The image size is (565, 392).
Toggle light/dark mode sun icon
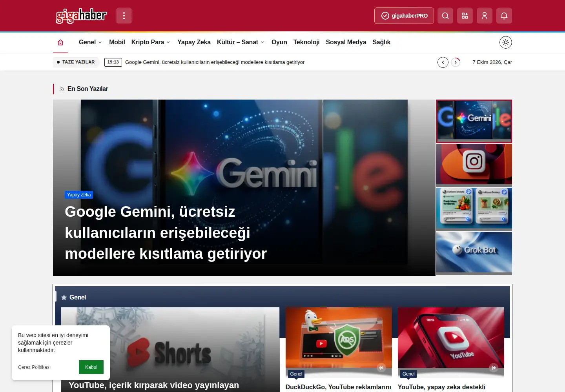click(x=506, y=42)
